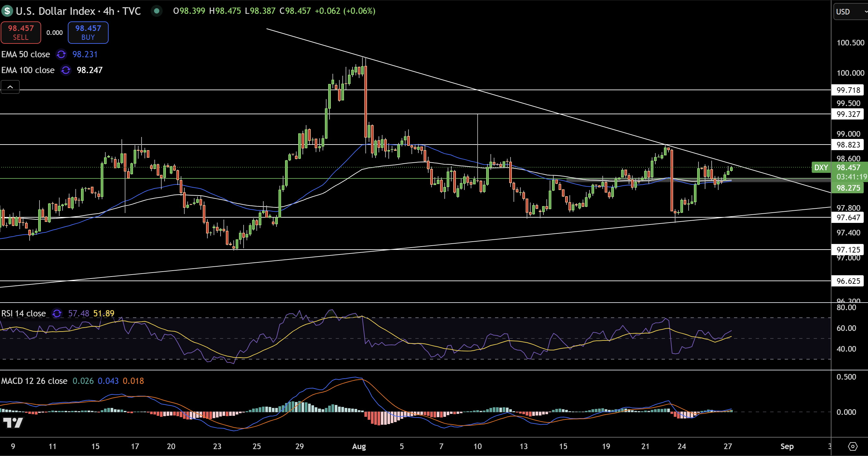Click the 98.457 SELL button
Screen dimensions: 868x456
point(21,32)
